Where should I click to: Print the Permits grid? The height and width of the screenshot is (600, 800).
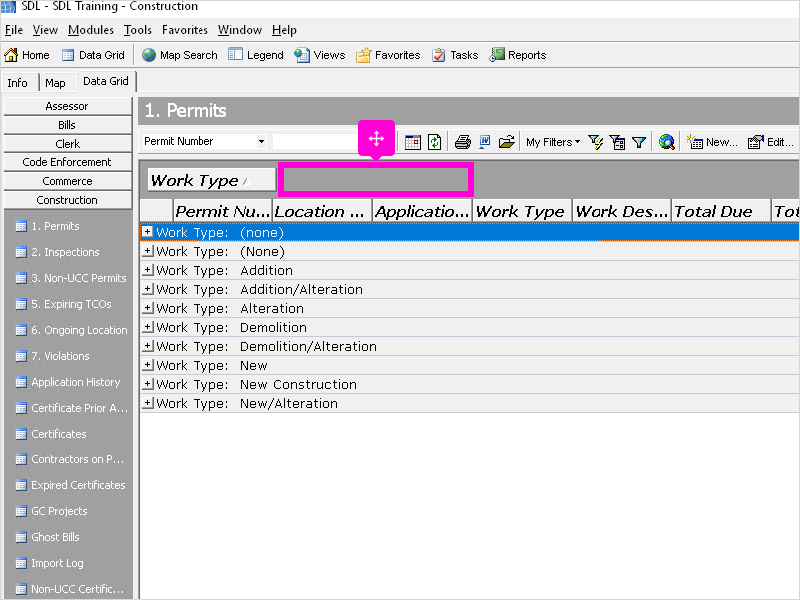(463, 142)
